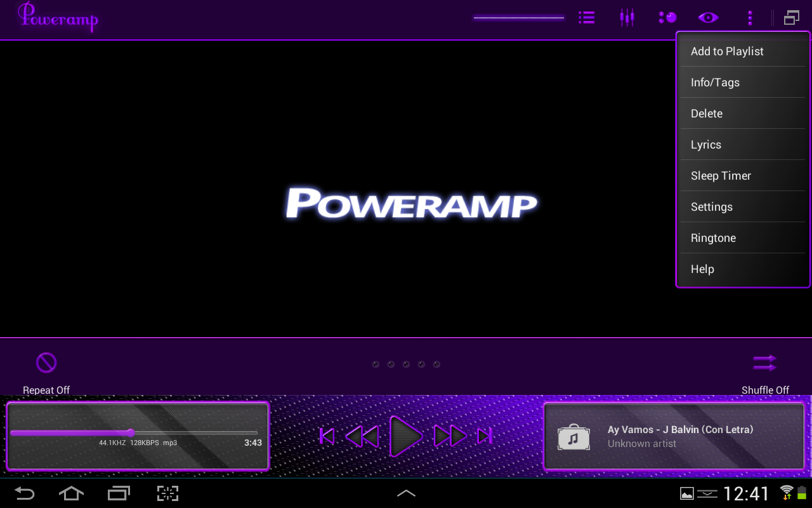Play the current song
The width and height of the screenshot is (812, 508).
click(406, 436)
